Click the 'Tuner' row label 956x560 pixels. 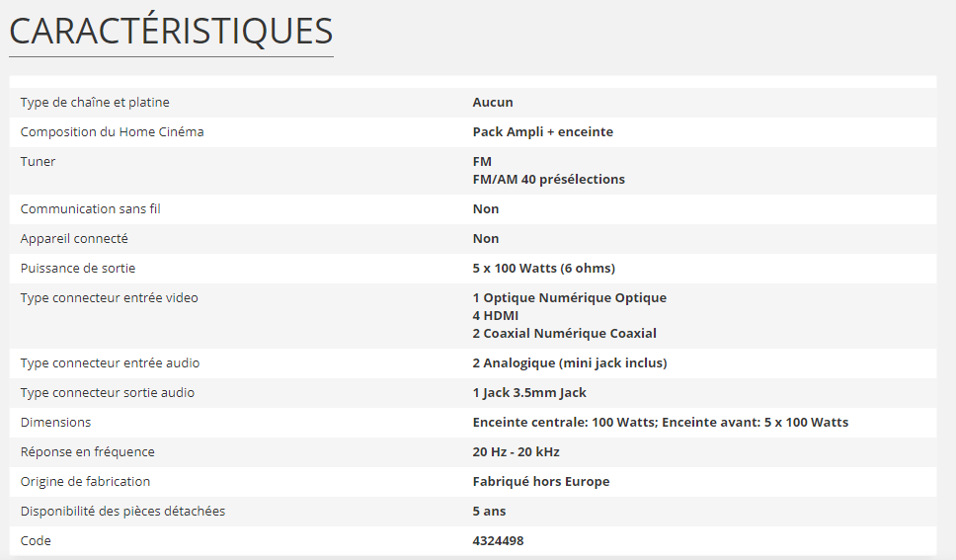[38, 162]
